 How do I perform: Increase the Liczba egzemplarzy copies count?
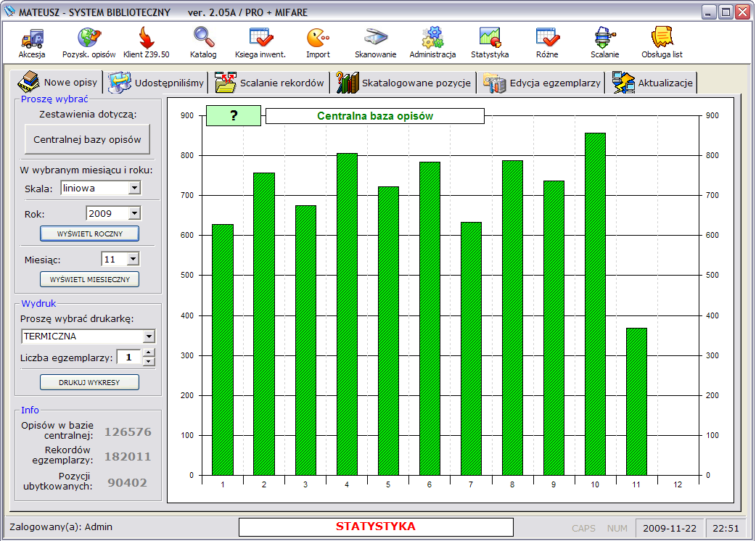[x=149, y=353]
